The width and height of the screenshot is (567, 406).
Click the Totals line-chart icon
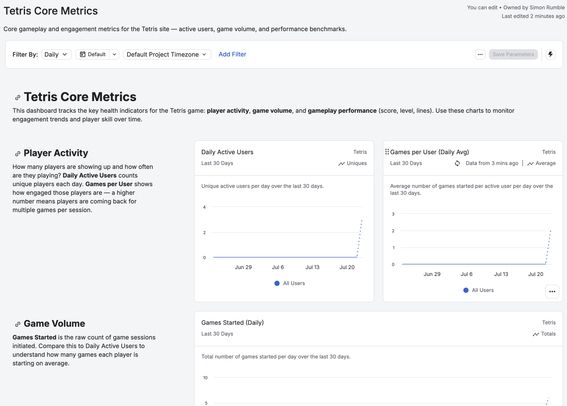click(x=536, y=334)
